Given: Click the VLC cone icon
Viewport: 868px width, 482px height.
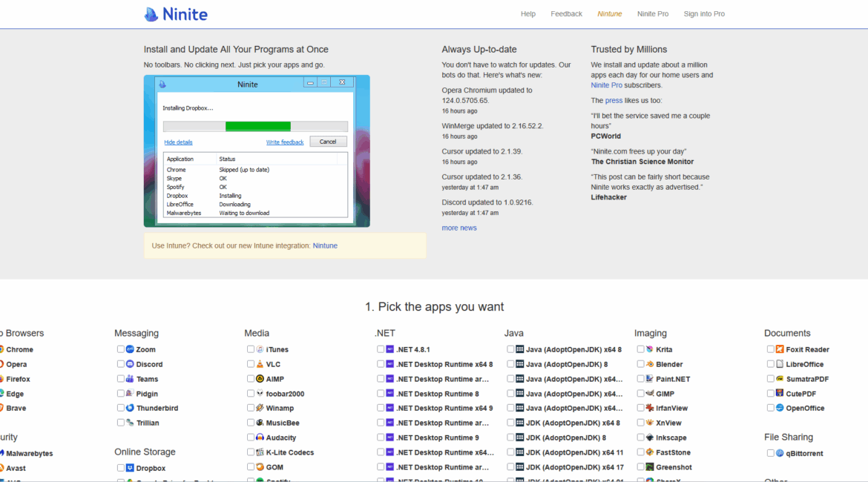Looking at the screenshot, I should coord(260,364).
